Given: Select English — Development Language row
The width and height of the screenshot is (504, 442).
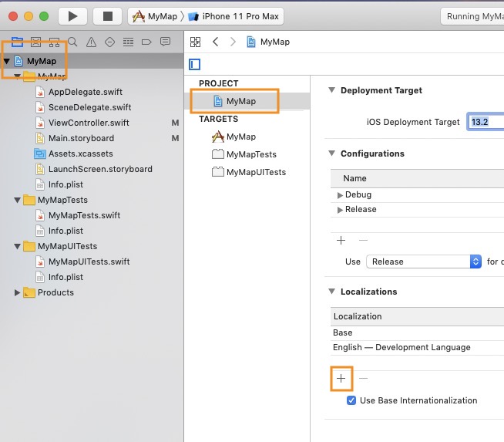Looking at the screenshot, I should click(x=417, y=347).
